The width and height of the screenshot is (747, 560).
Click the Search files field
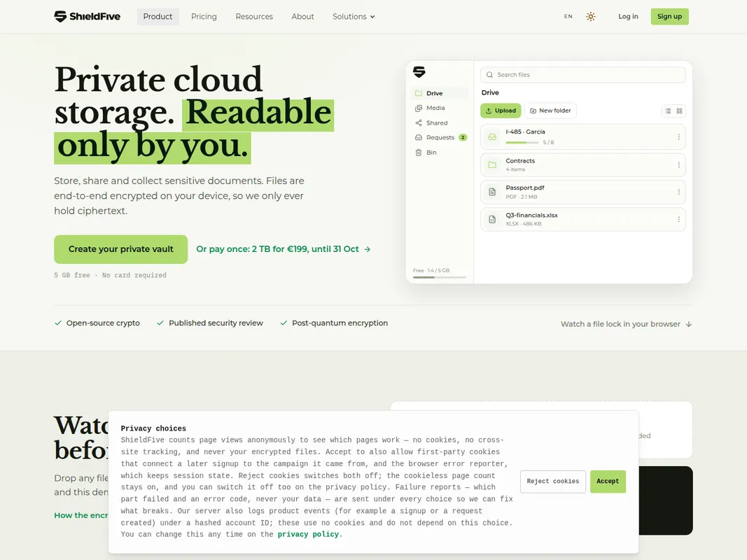coord(583,75)
